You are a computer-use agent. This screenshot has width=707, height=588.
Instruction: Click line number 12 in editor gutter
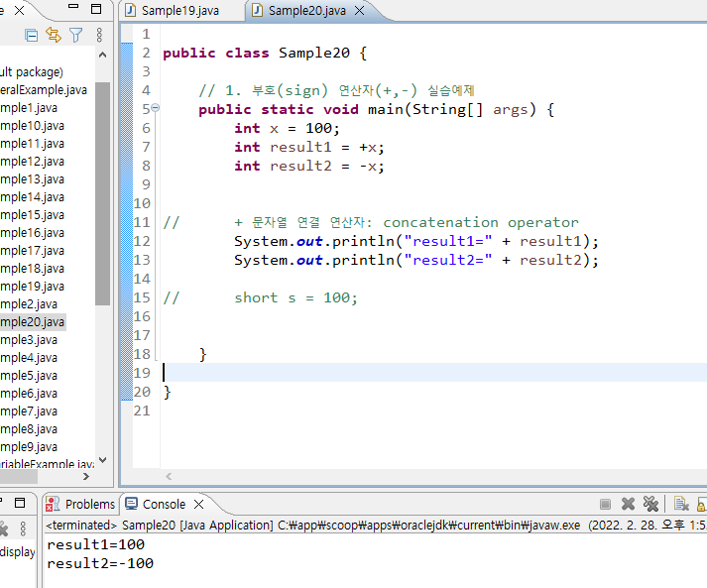point(142,241)
